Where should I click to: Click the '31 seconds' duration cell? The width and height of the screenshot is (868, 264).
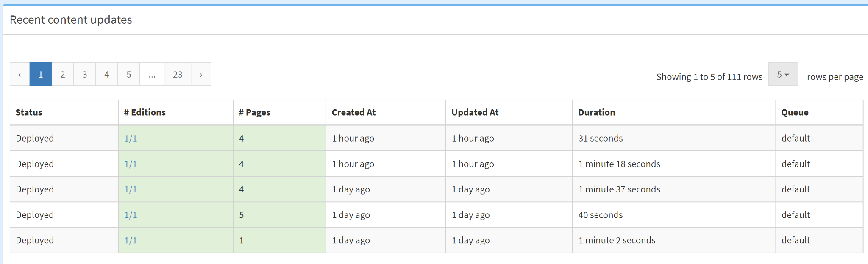674,138
